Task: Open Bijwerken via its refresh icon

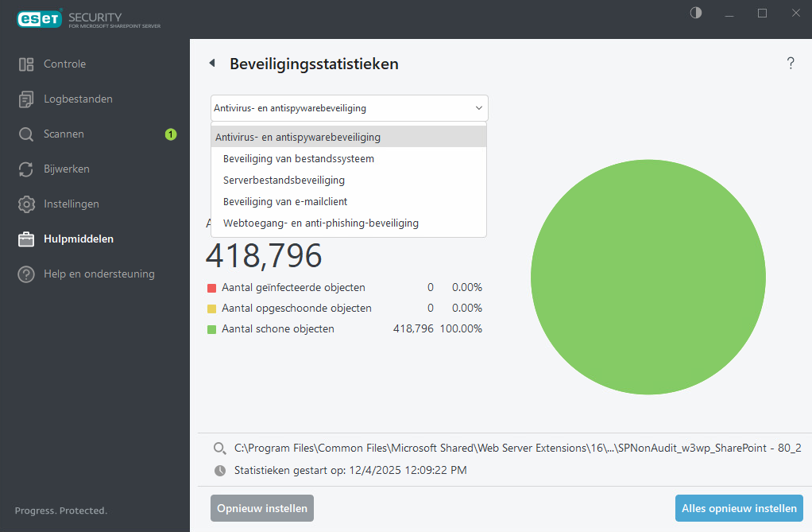Action: click(x=26, y=169)
